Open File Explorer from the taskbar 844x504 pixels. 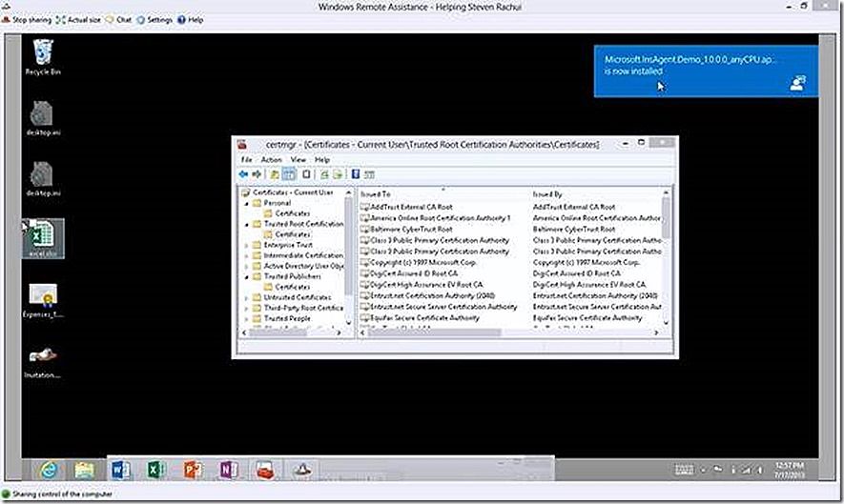tap(85, 470)
